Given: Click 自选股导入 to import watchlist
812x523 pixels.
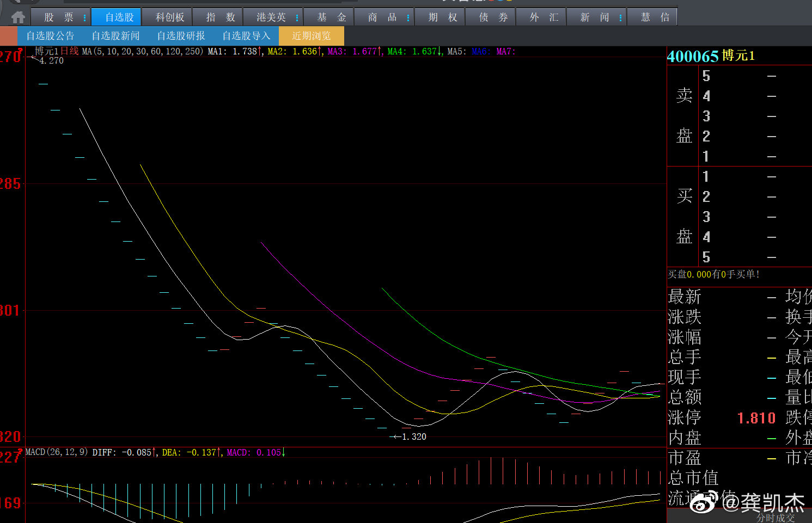Looking at the screenshot, I should (246, 36).
